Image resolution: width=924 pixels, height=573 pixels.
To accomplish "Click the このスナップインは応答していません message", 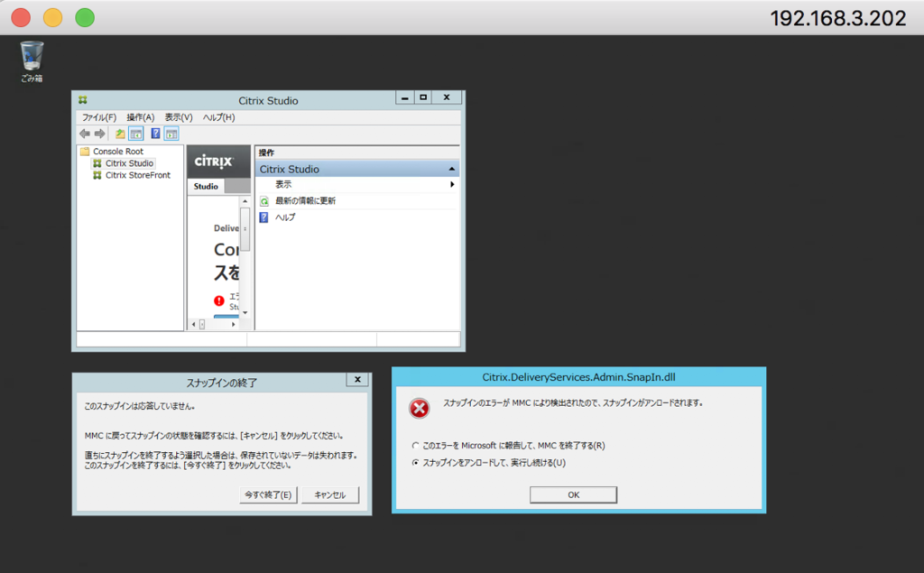I will click(x=139, y=406).
